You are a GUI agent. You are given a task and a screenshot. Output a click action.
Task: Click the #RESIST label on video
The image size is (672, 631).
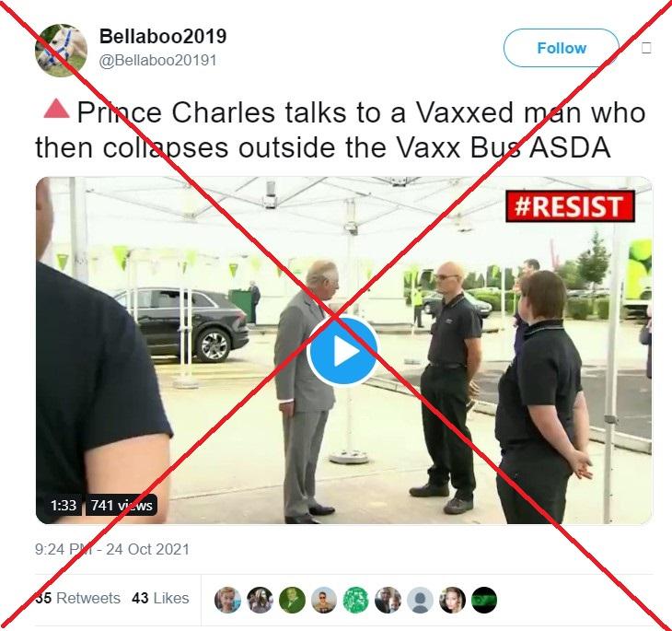pos(570,206)
